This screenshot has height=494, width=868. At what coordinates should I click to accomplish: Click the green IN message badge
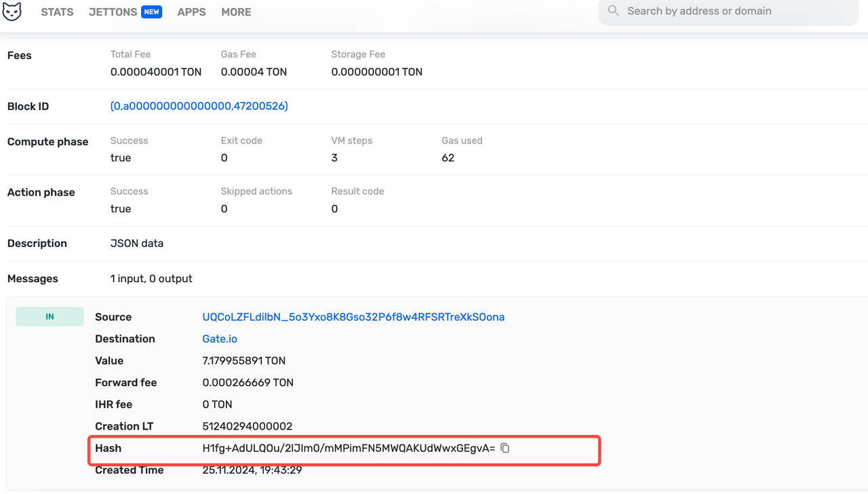point(50,317)
